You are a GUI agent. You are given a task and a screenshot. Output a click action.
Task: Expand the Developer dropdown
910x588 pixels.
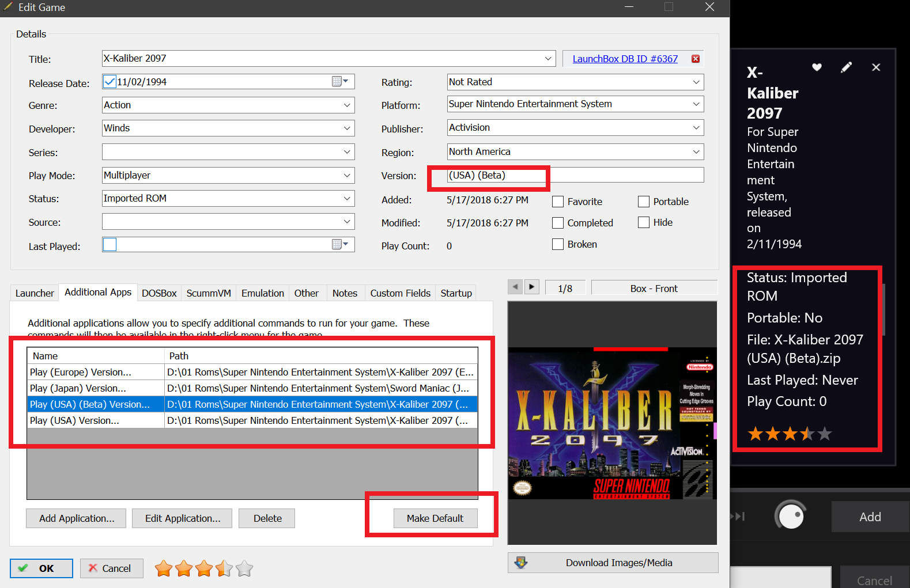pos(347,128)
